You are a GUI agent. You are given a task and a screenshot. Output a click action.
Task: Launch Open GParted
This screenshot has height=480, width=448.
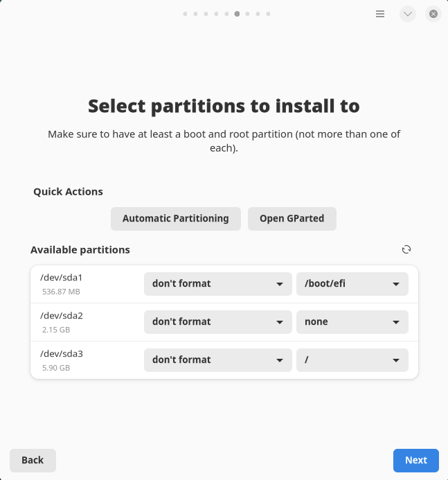coord(292,219)
